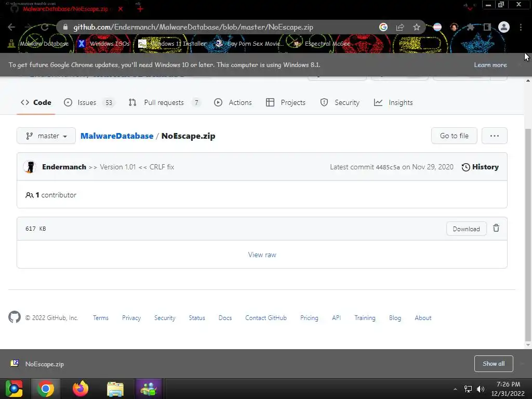Image resolution: width=532 pixels, height=399 pixels.
Task: Open Contact GitHub footer link
Action: pos(266,318)
